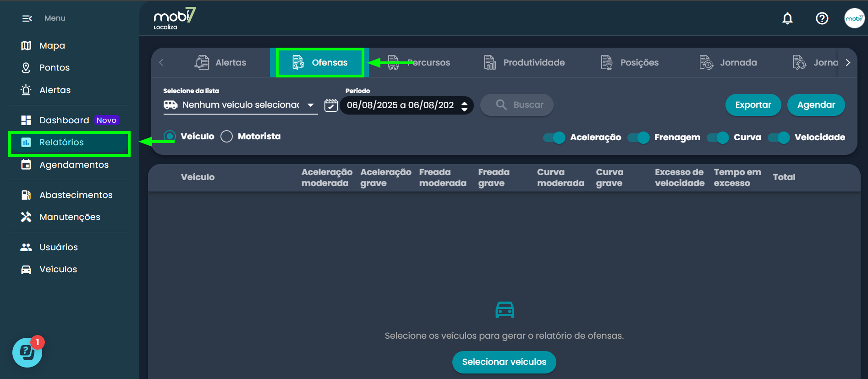868x379 pixels.
Task: Open the support chat widget icon
Action: [27, 352]
